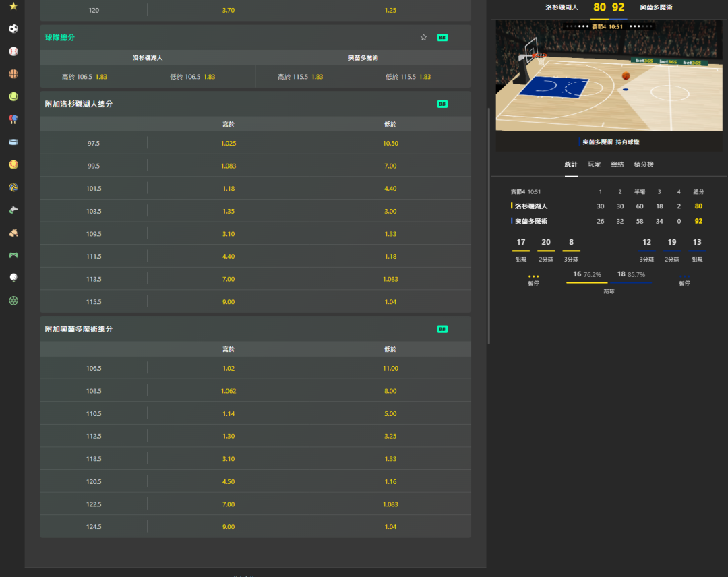
Task: Select Lakers 109.5 over odds 3.10
Action: [x=229, y=234]
